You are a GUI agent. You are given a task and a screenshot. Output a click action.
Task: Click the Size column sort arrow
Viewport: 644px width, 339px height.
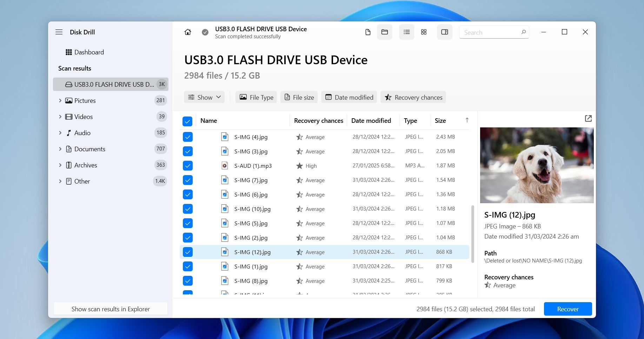pyautogui.click(x=467, y=120)
